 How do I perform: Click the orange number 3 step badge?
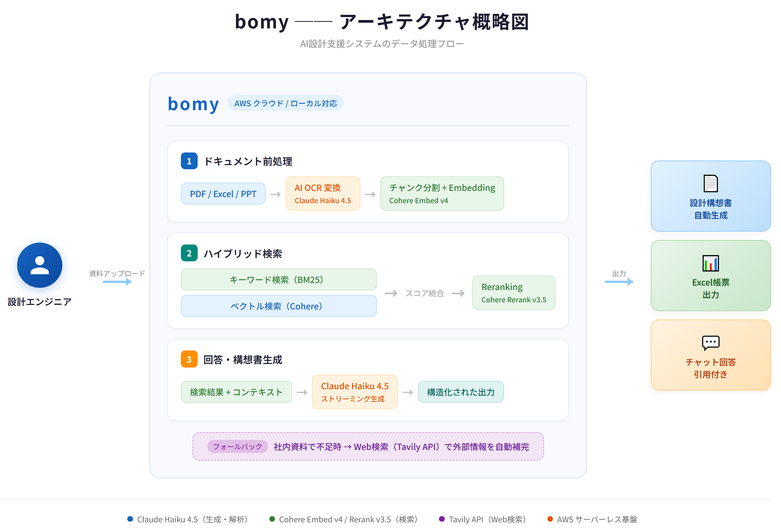tap(189, 359)
